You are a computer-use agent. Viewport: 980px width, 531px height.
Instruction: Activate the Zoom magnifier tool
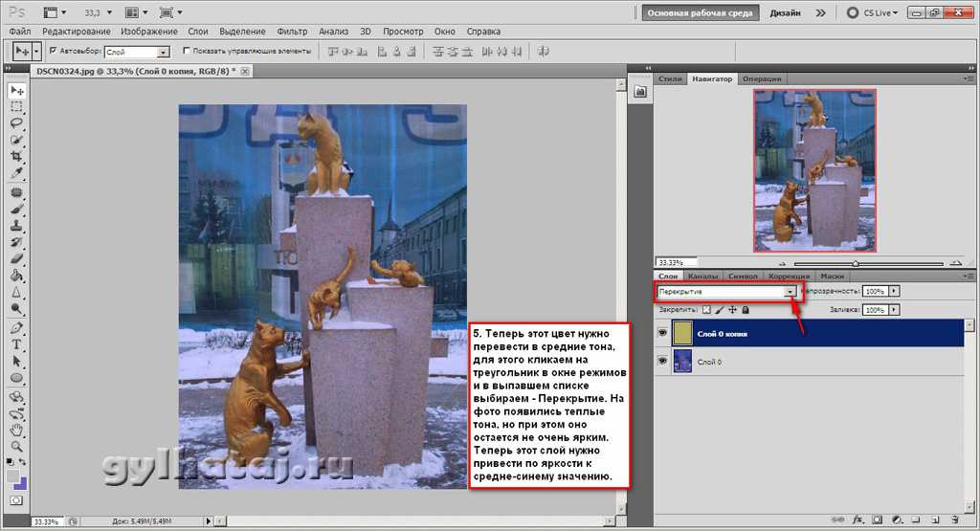click(x=16, y=445)
